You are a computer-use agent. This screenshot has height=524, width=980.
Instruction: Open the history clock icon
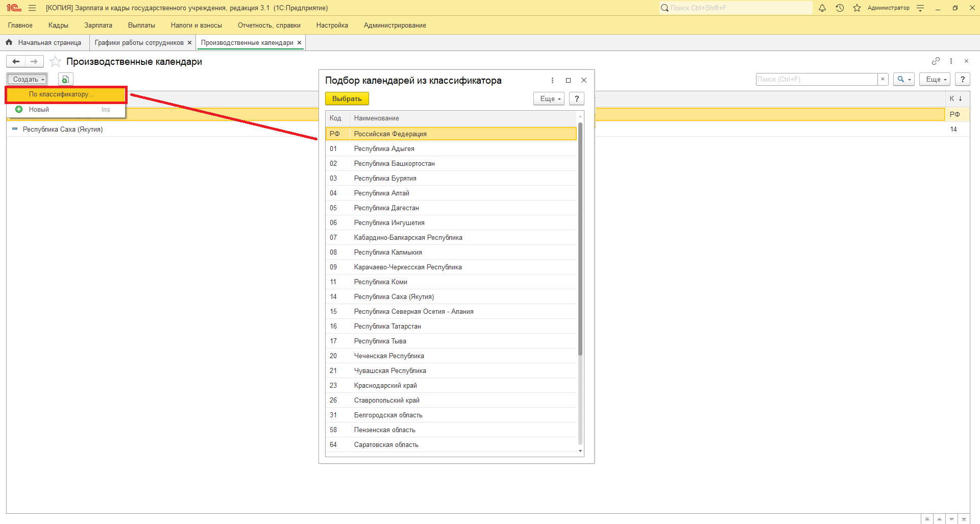tap(840, 8)
